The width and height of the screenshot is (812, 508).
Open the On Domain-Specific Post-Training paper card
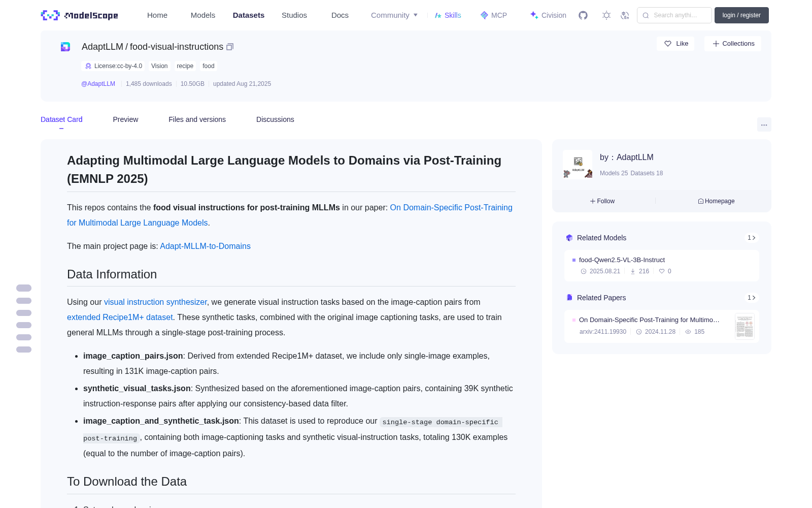(661, 326)
